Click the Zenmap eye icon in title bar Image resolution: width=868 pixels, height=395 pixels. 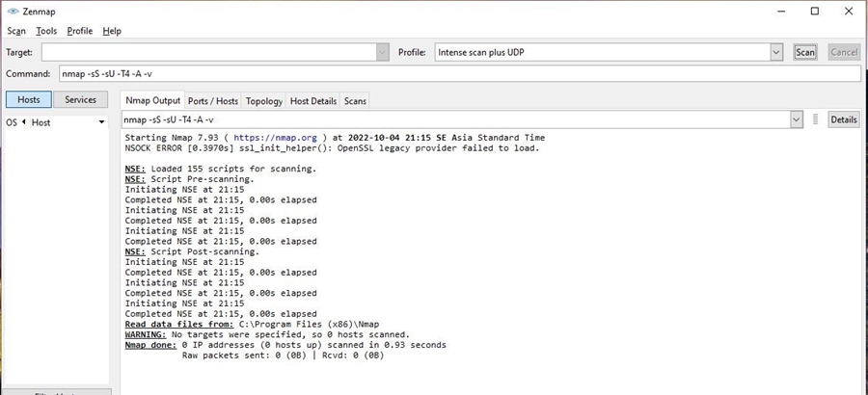[x=14, y=11]
